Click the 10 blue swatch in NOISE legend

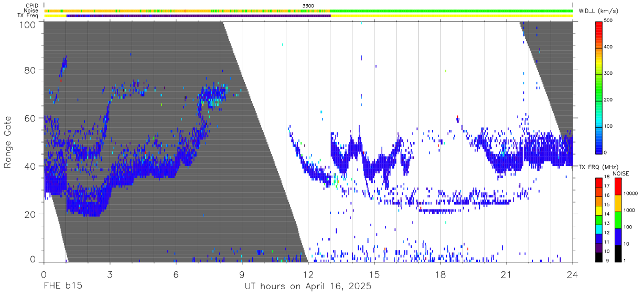point(618,236)
